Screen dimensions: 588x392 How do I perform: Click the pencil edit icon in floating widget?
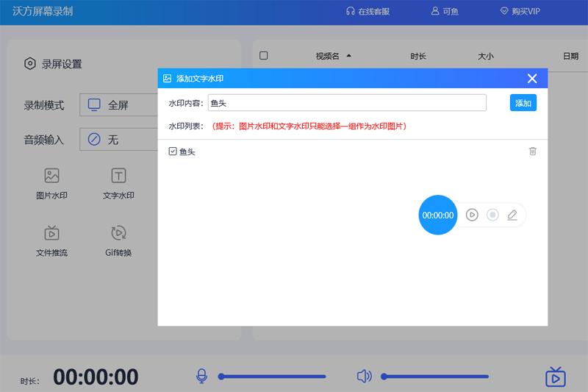(x=512, y=215)
